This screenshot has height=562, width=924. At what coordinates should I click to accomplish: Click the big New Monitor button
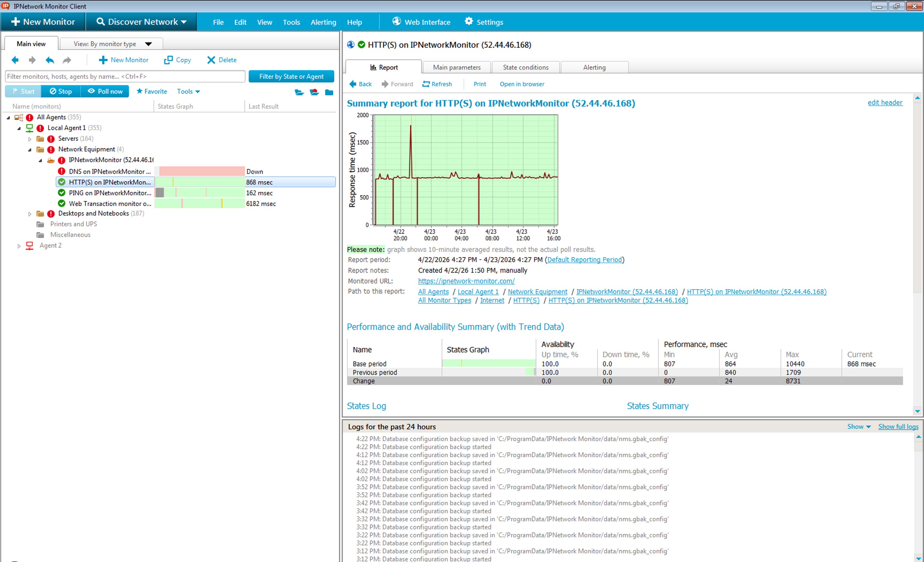(43, 22)
